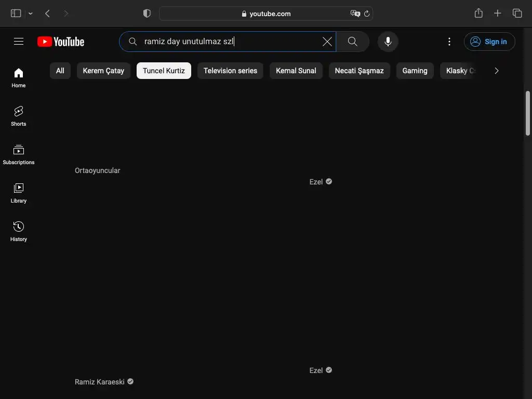Select the Necati Şaşmaz chip

click(360, 71)
